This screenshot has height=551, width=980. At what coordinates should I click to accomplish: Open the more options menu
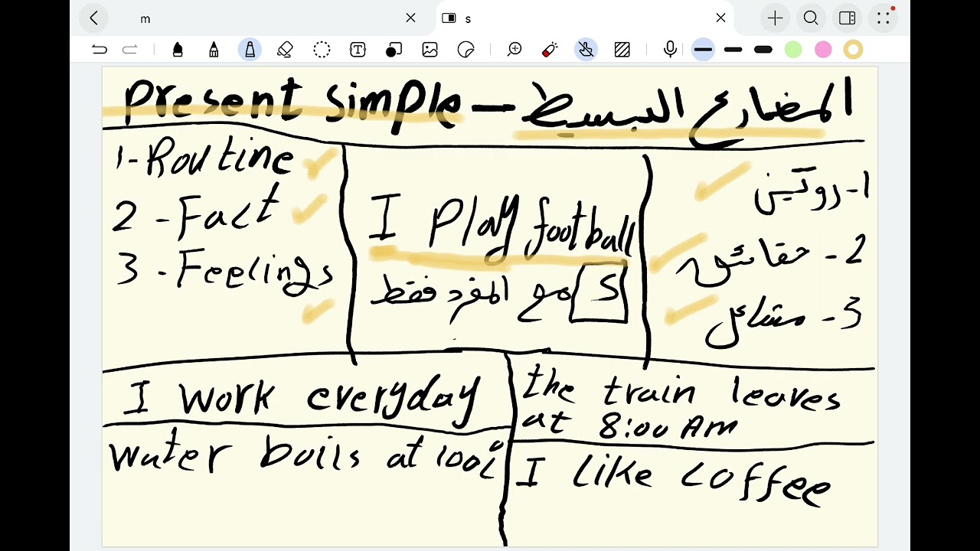pos(884,18)
